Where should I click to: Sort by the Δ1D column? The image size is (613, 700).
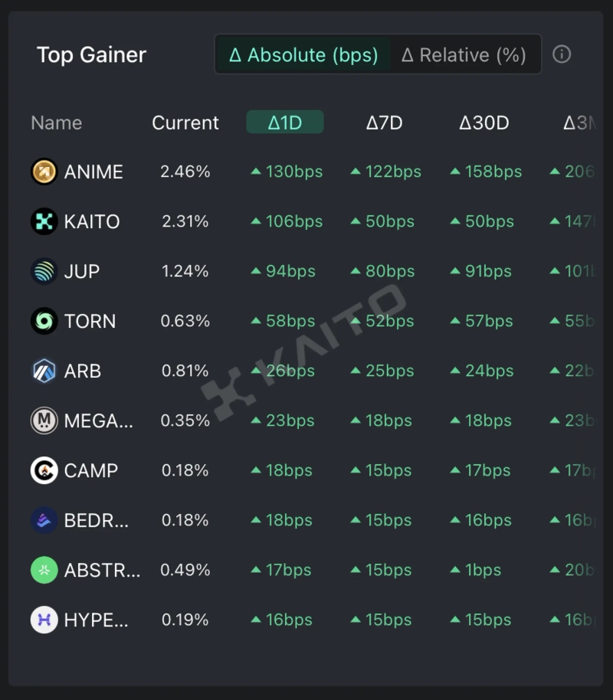point(285,123)
